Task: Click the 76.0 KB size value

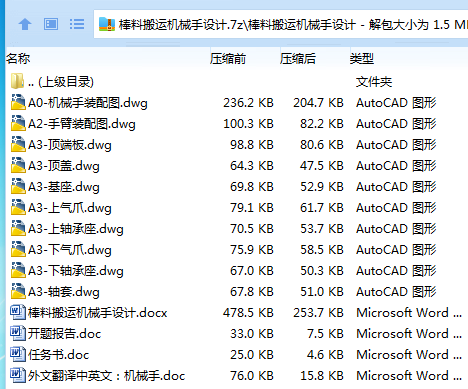Action: [252, 376]
